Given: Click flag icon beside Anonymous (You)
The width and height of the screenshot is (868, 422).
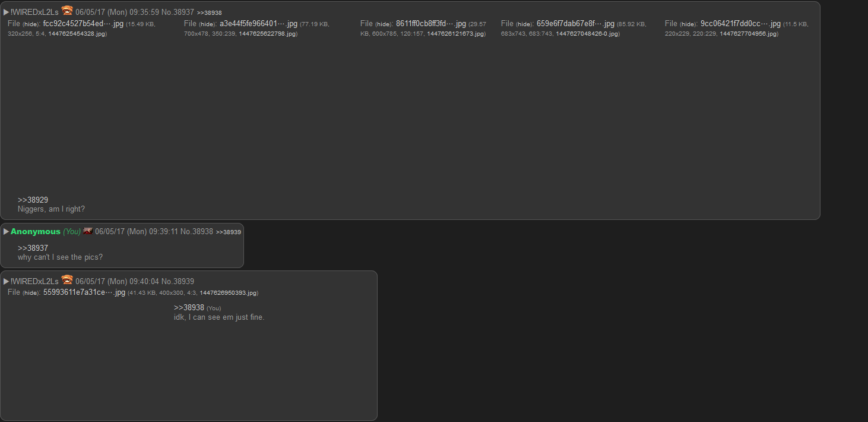Looking at the screenshot, I should coord(88,231).
